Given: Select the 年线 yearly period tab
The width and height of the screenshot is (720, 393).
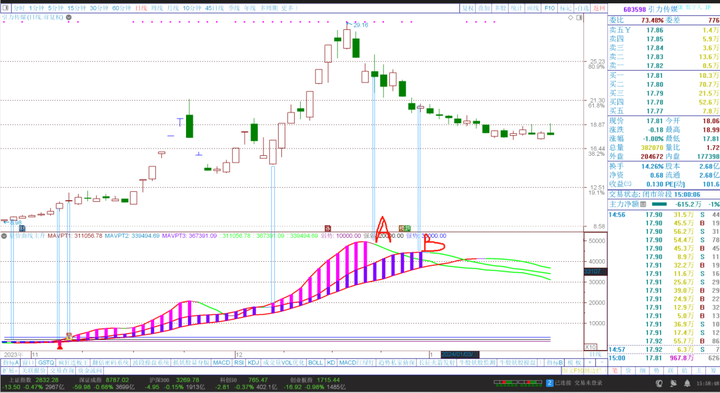Looking at the screenshot, I should tap(250, 8).
